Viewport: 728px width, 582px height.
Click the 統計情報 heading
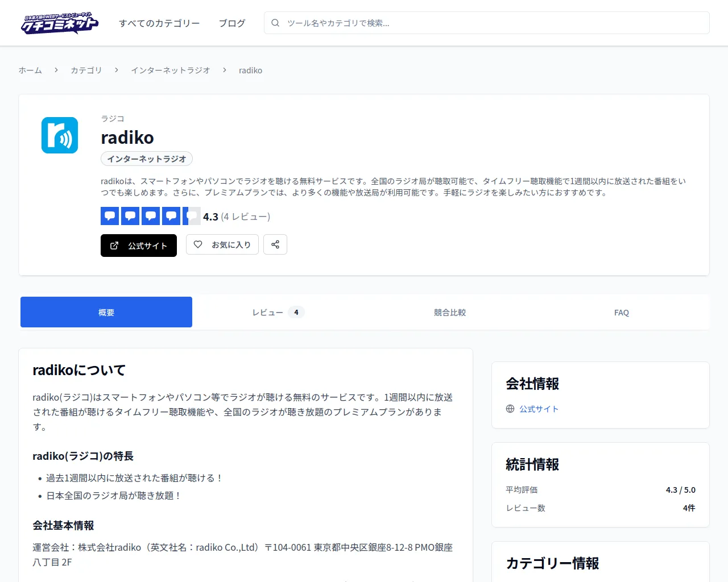pyautogui.click(x=532, y=464)
